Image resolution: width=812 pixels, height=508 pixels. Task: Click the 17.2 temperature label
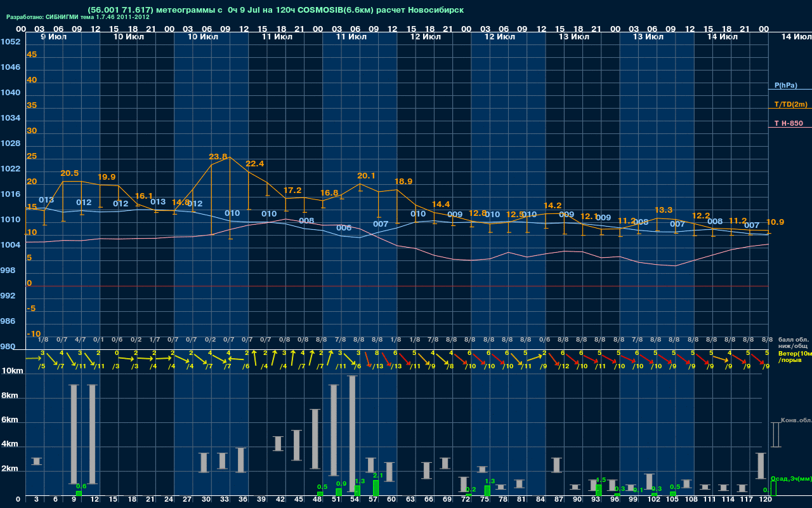(292, 190)
